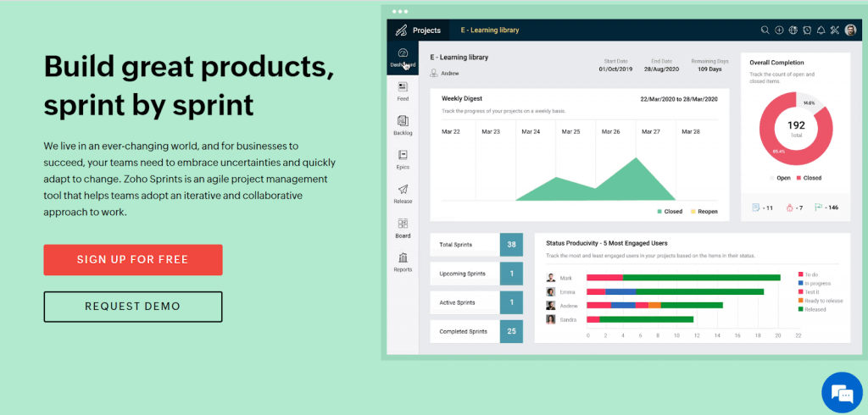The height and width of the screenshot is (415, 868).
Task: Select the E - Learning library header tab
Action: (490, 30)
